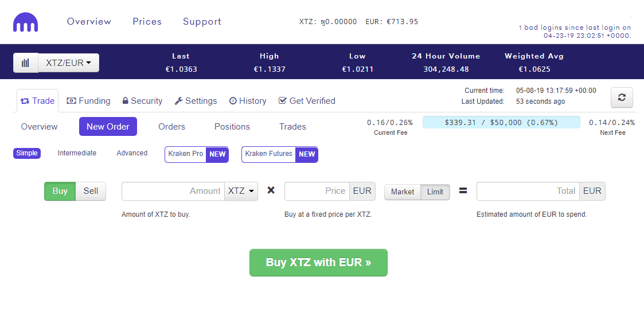Expand the XTZ/EUR pair dropdown
Image resolution: width=644 pixels, height=320 pixels.
pos(68,63)
